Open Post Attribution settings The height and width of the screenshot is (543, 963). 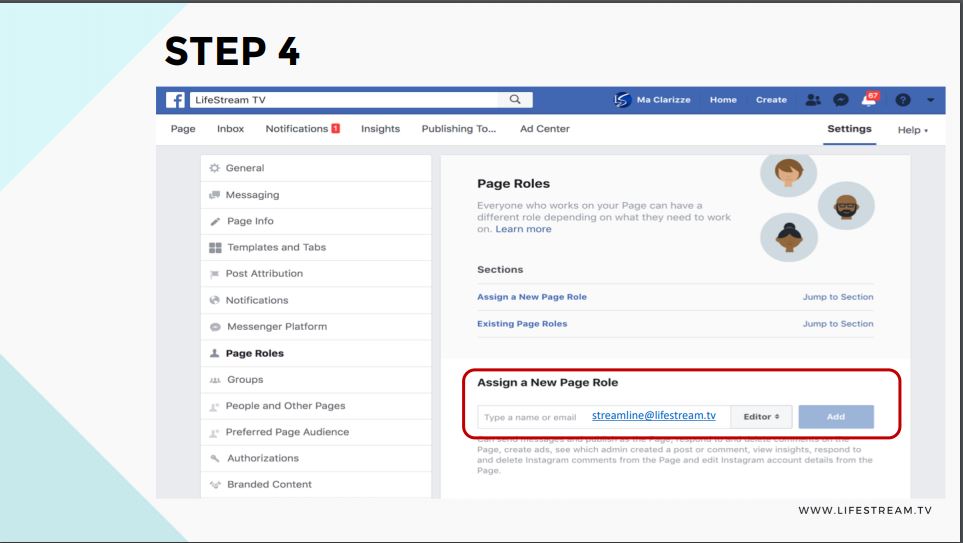316,274
